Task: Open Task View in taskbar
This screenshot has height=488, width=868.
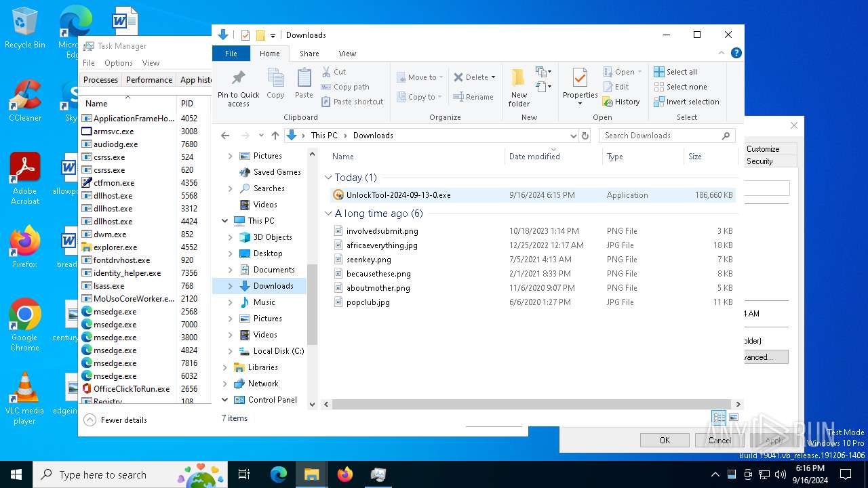Action: [244, 474]
